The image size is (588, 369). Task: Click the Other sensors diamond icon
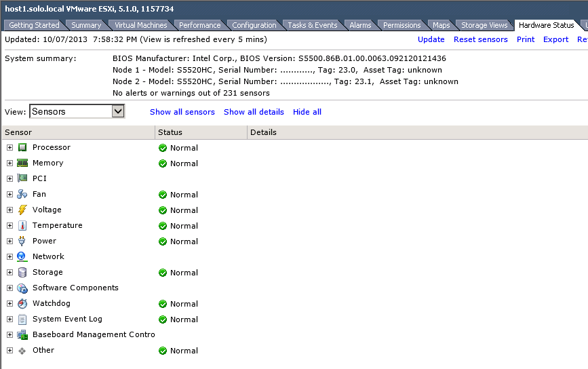pos(22,351)
